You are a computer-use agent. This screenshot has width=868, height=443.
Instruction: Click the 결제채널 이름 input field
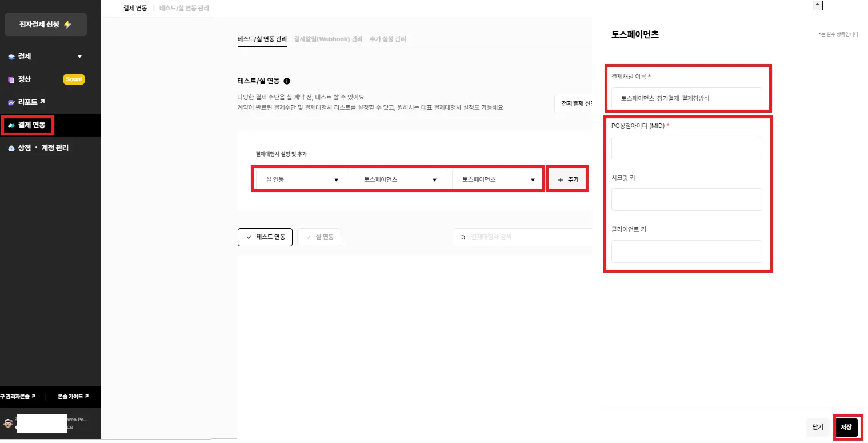click(x=687, y=98)
